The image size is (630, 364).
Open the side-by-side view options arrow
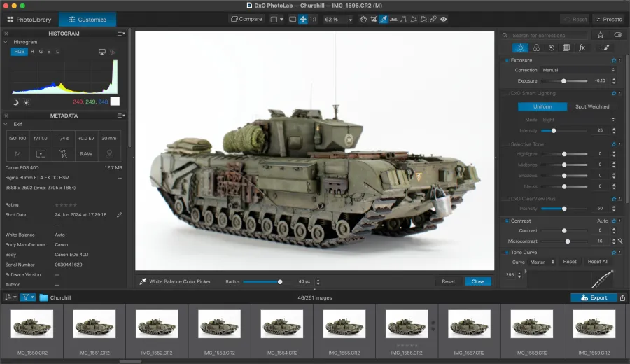[281, 20]
